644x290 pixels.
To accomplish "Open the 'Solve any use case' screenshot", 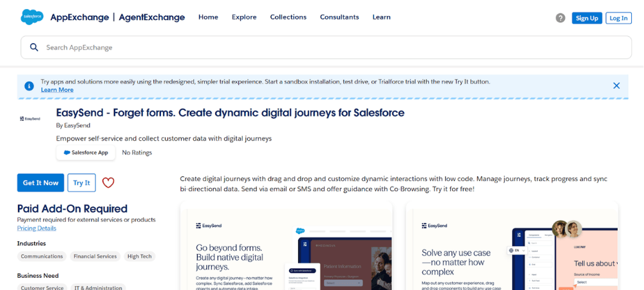I will click(x=512, y=246).
